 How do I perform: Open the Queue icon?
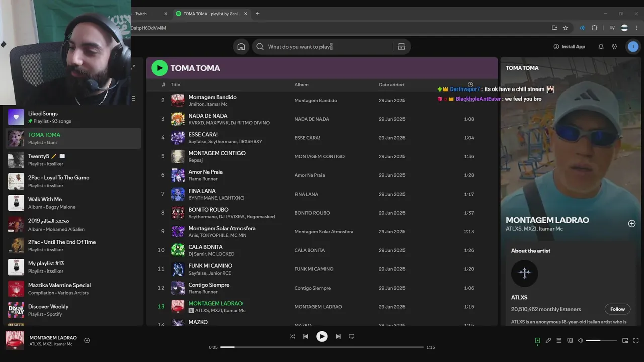click(x=559, y=340)
